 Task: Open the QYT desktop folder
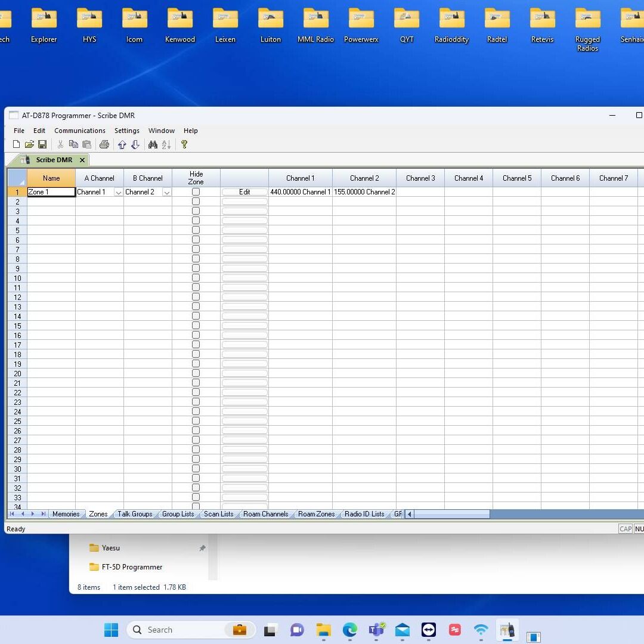pos(407,26)
